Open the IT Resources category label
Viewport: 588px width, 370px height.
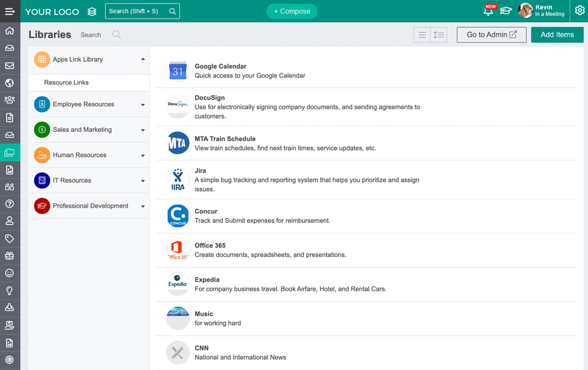[x=72, y=181]
